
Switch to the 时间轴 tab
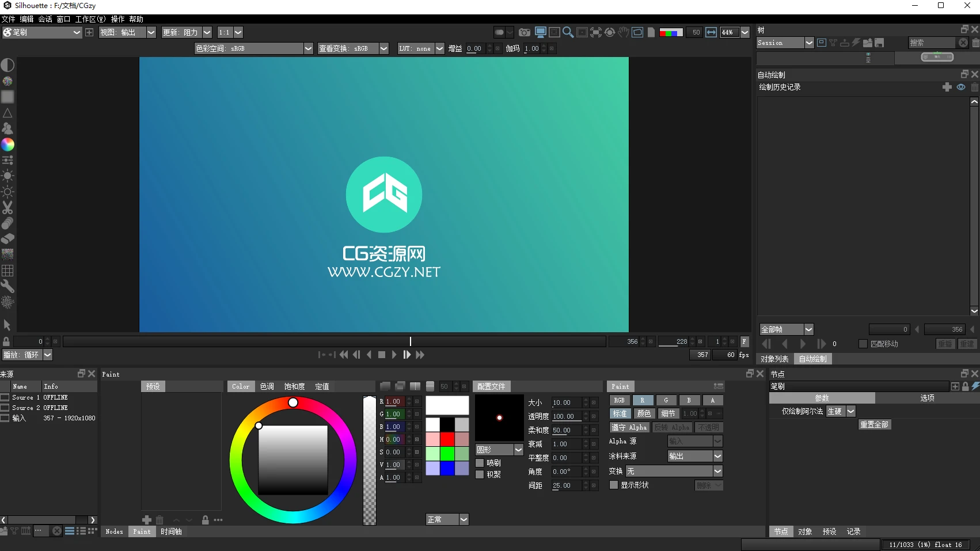tap(170, 531)
